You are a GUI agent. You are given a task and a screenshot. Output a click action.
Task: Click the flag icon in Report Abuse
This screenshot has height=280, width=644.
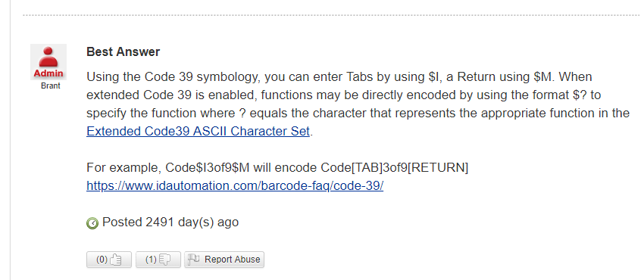194,259
